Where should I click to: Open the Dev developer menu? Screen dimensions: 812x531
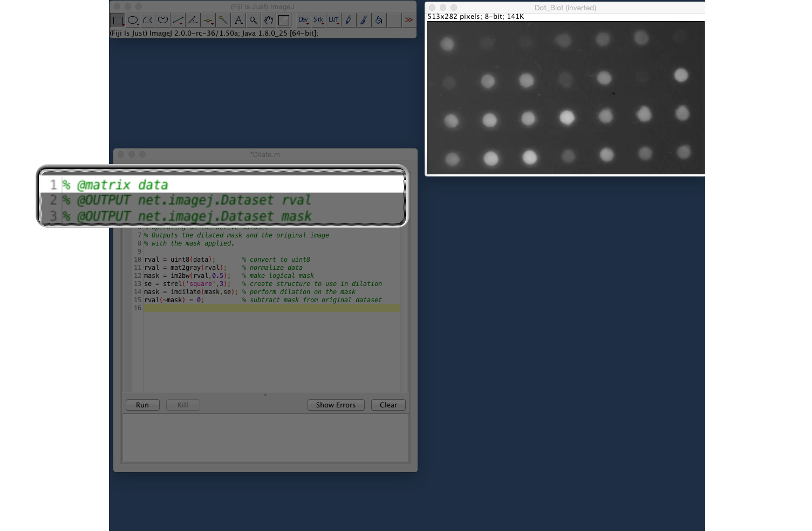tap(303, 21)
